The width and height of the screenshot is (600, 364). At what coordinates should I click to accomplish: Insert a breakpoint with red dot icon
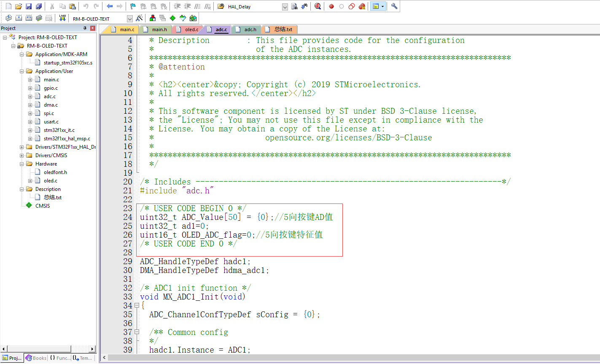tap(331, 6)
